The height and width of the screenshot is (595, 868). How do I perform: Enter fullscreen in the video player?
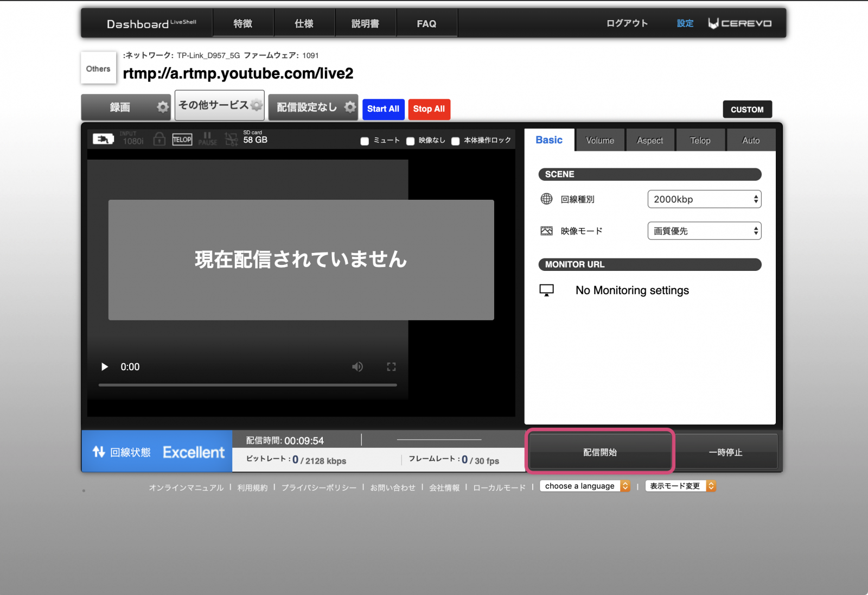[x=391, y=367]
